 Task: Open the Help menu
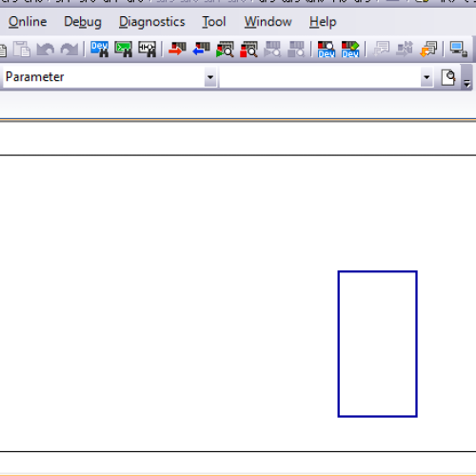point(323,22)
